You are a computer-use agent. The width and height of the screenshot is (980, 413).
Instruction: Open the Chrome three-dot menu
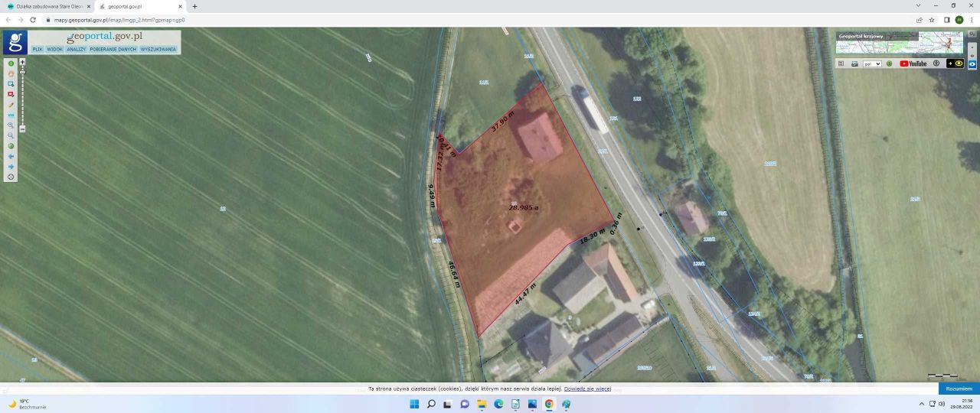click(972, 20)
